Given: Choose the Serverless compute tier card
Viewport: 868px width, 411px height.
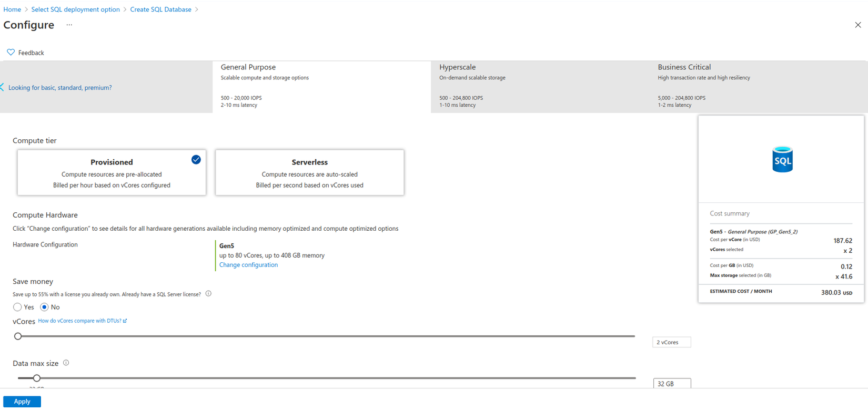Looking at the screenshot, I should coord(309,172).
